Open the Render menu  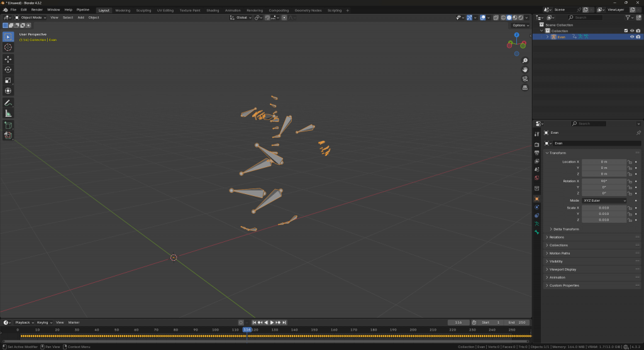37,10
